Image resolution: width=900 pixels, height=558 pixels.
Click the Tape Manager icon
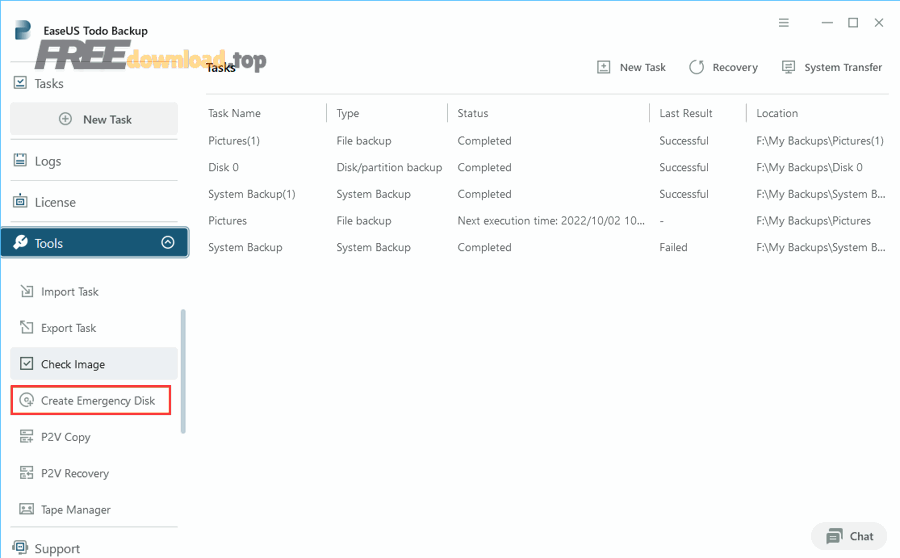26,509
